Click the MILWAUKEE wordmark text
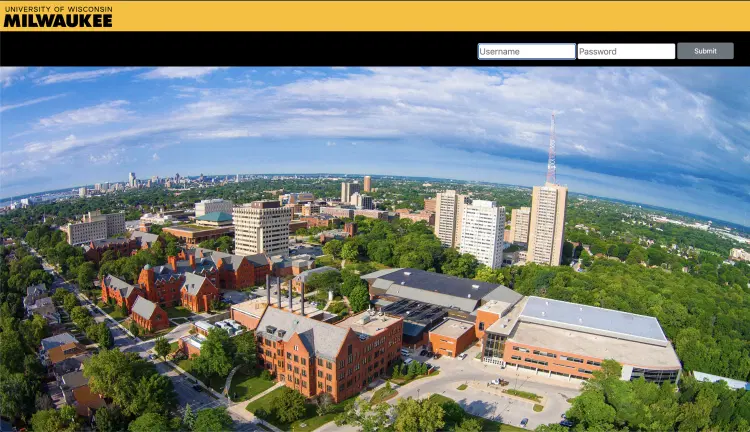Viewport: 750px width, 432px height. tap(57, 20)
